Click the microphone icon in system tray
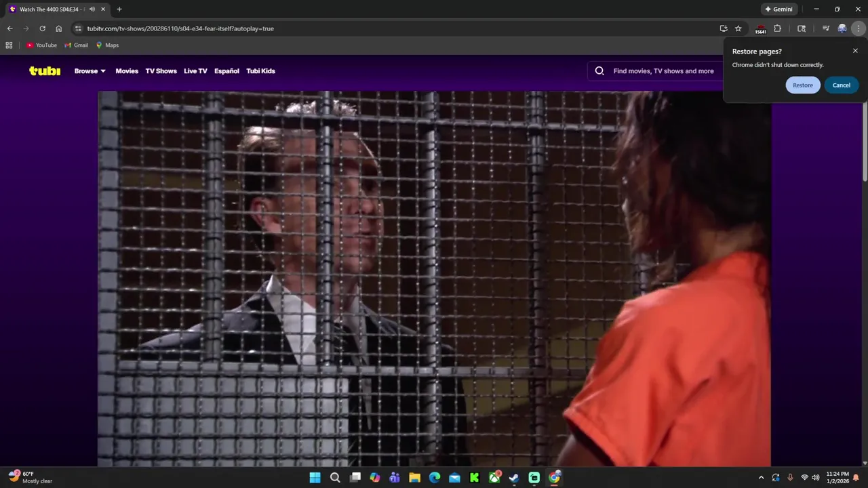Screen dimensions: 868x488 pyautogui.click(x=790, y=478)
